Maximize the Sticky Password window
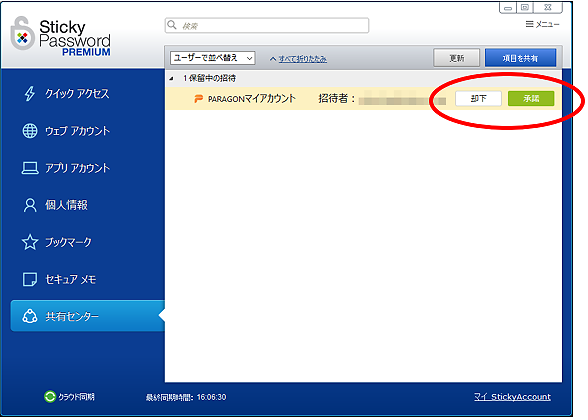The width and height of the screenshot is (588, 420). (525, 8)
